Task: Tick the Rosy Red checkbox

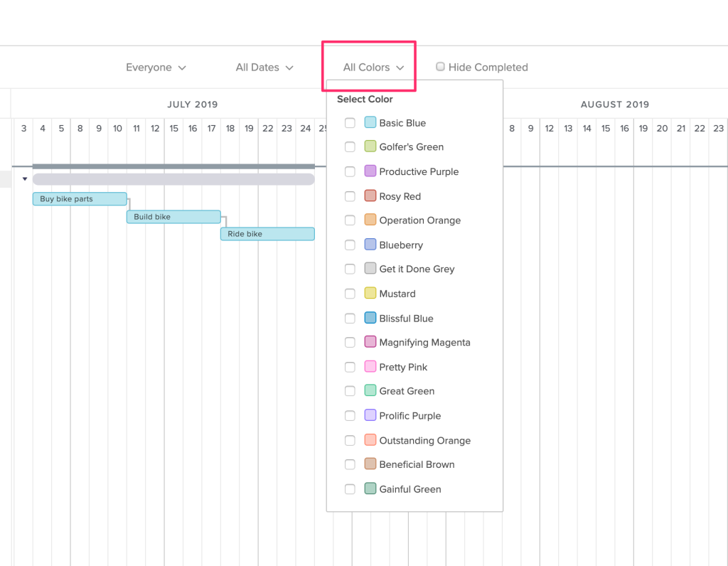Action: (350, 196)
